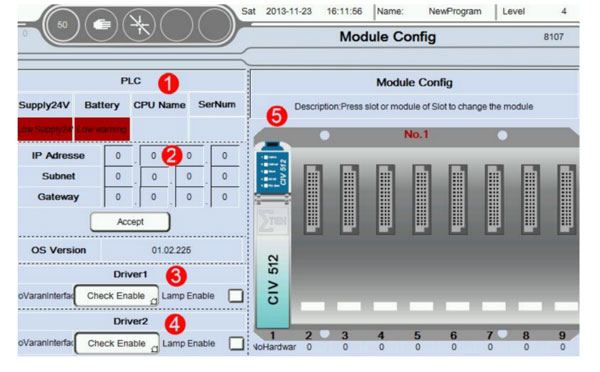Select the empty connector of slot 9

coord(566,199)
